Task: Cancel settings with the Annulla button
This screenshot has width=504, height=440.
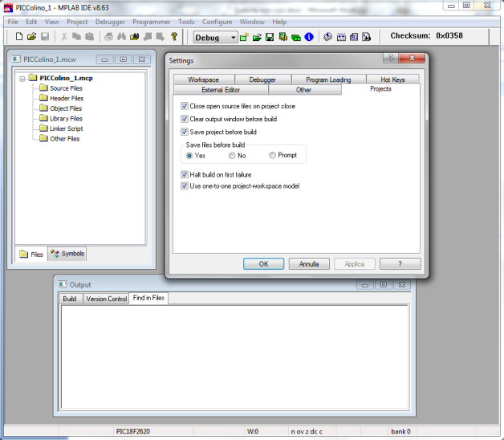Action: (x=309, y=264)
